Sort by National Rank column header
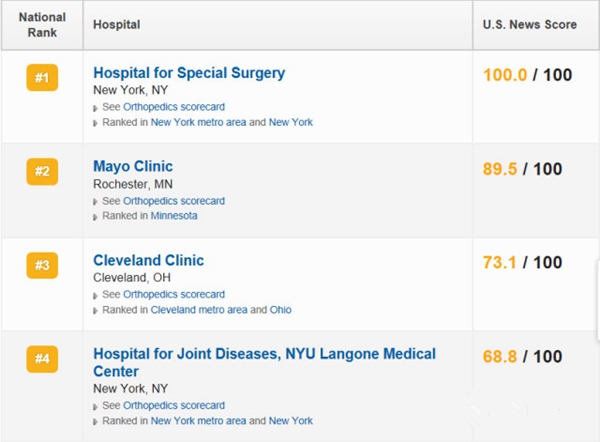Viewport: 600px width, 442px height. (42, 24)
